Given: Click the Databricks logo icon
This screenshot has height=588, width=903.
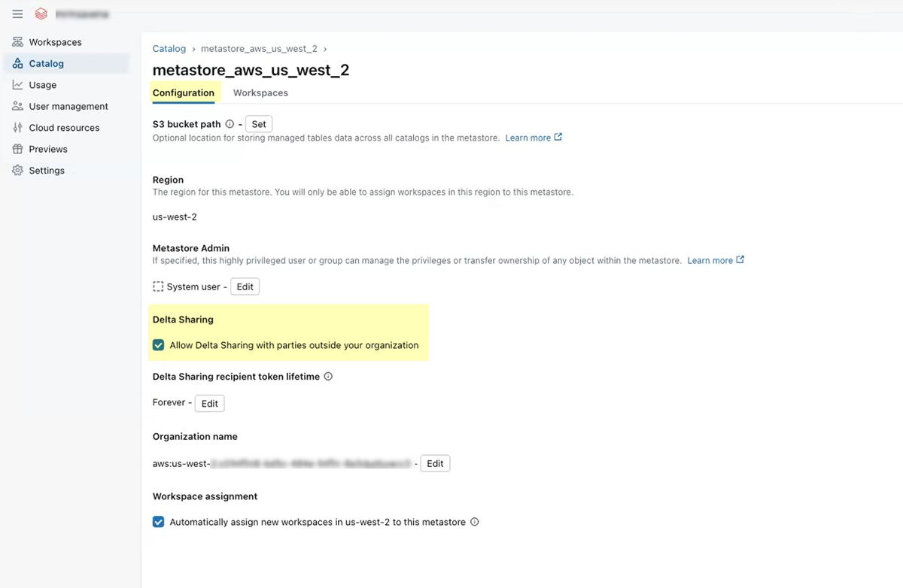Looking at the screenshot, I should pos(41,14).
